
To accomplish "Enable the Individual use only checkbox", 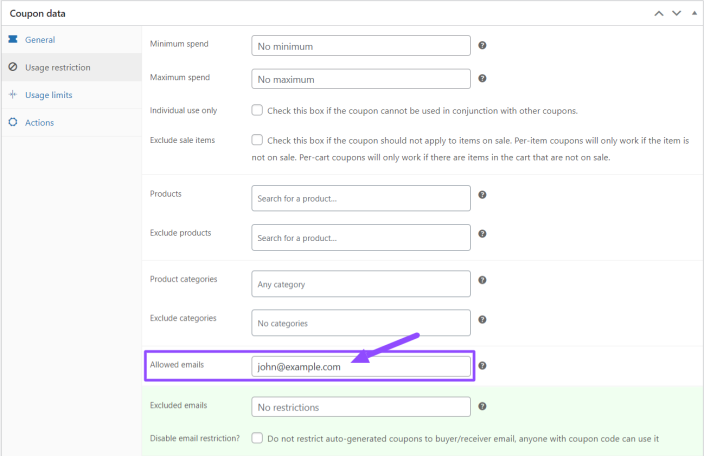I will point(257,110).
